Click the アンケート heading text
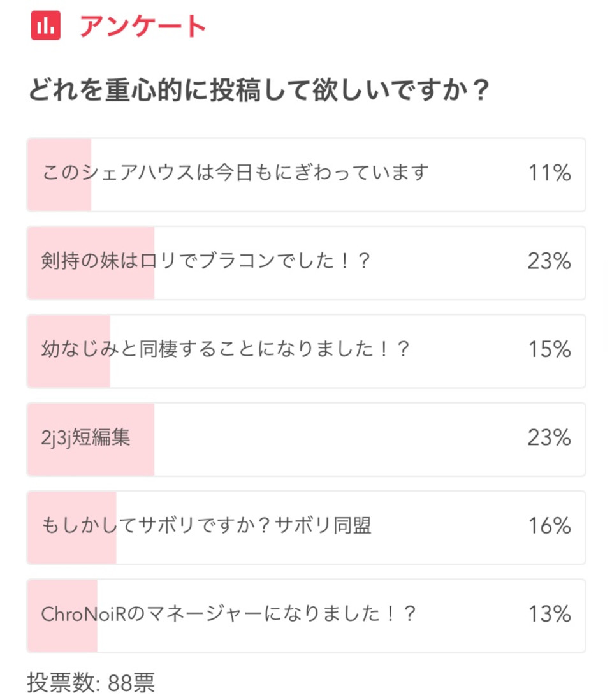 tap(143, 27)
